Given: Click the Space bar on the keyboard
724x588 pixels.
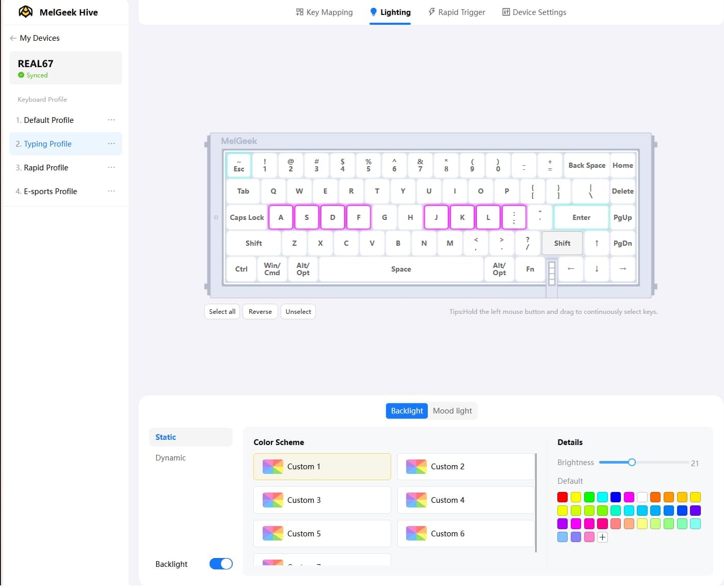Looking at the screenshot, I should 401,269.
